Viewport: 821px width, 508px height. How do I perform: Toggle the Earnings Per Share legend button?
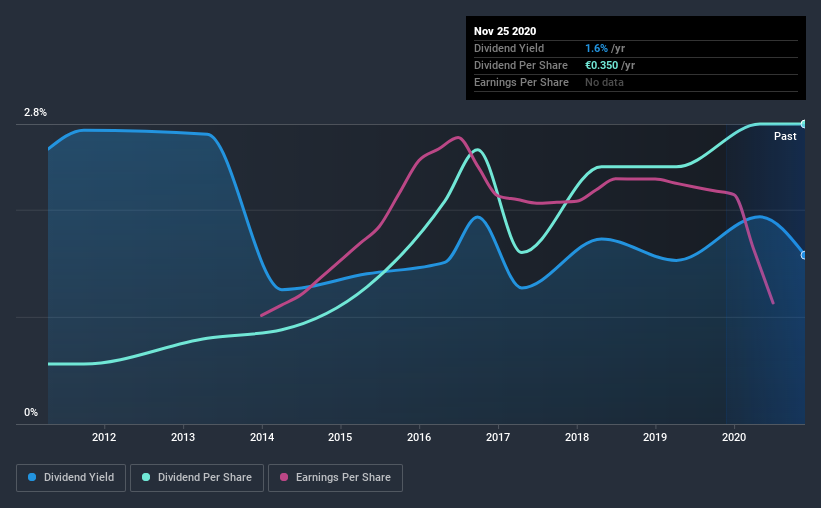(335, 478)
